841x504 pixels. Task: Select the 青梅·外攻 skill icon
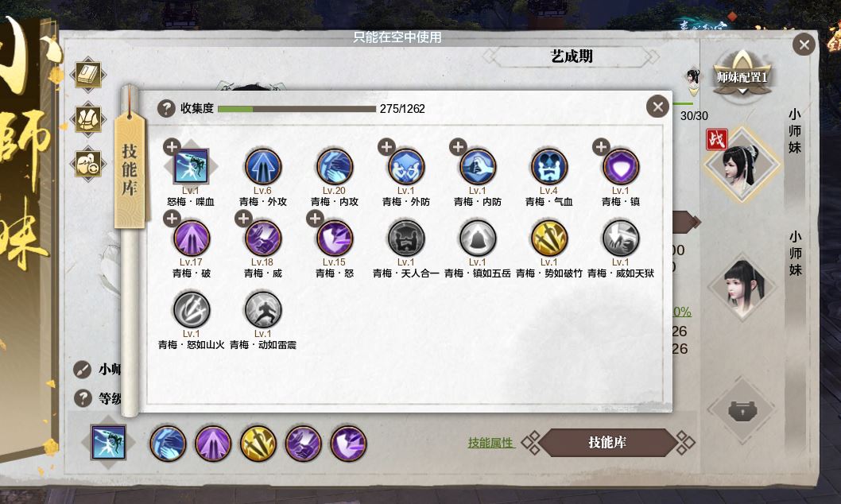[263, 166]
